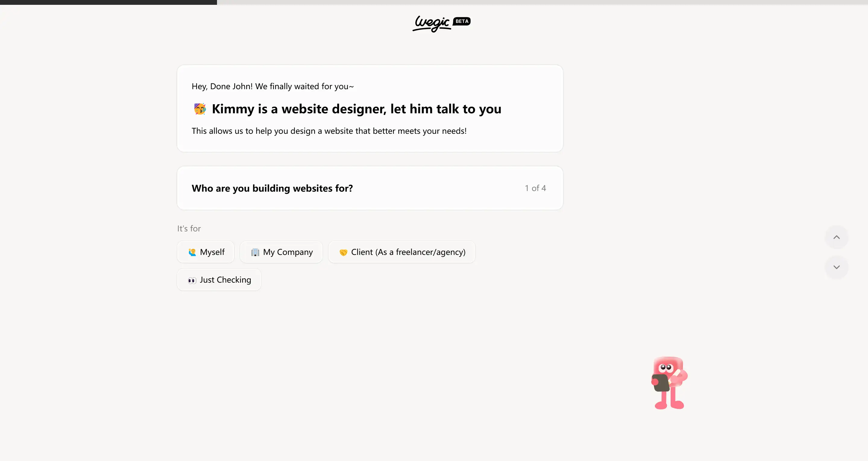The width and height of the screenshot is (868, 461).
Task: Toggle the My Company radio selection
Action: [281, 252]
